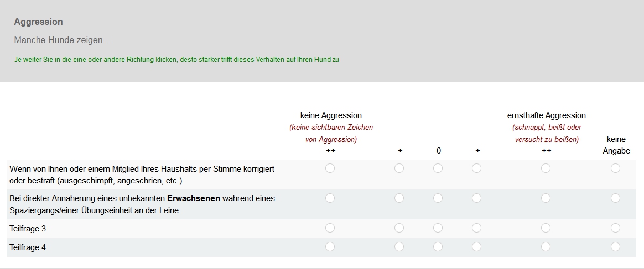Image resolution: width=644 pixels, height=269 pixels.
Task: Select neutral '0' for voice correction row
Action: tap(438, 168)
